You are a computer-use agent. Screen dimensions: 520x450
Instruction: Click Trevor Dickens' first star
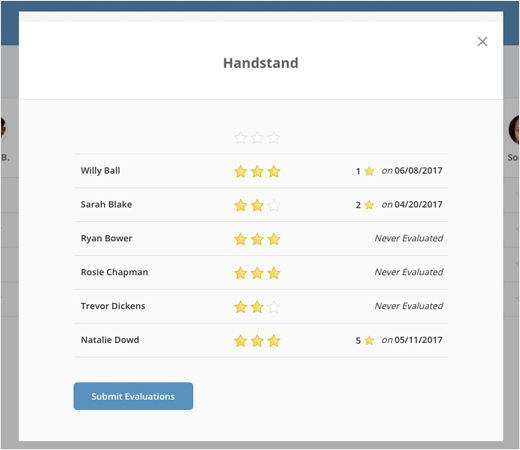[x=240, y=307]
